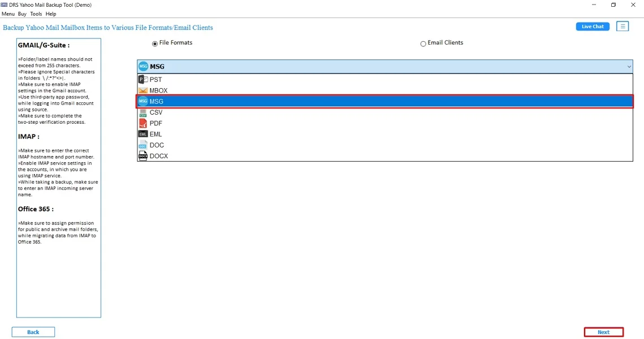Viewport: 644px width, 339px height.
Task: Select EML from the format list
Action: [x=155, y=134]
